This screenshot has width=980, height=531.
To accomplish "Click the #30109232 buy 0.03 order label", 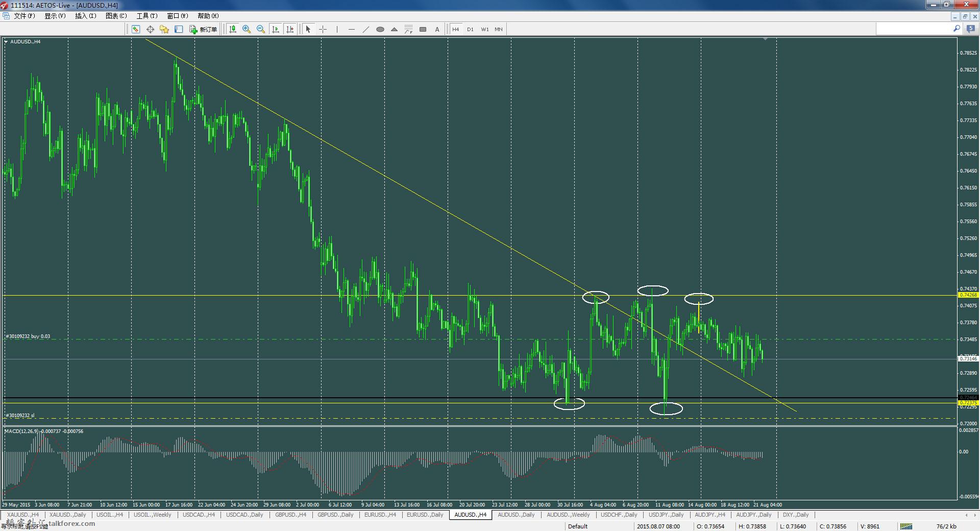I will tap(28, 336).
